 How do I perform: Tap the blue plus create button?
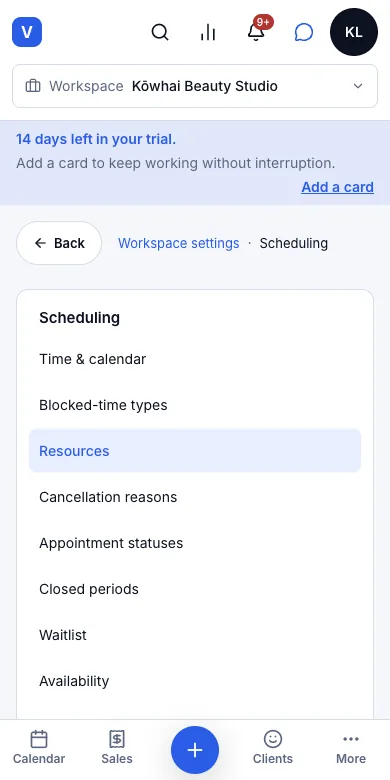point(195,750)
